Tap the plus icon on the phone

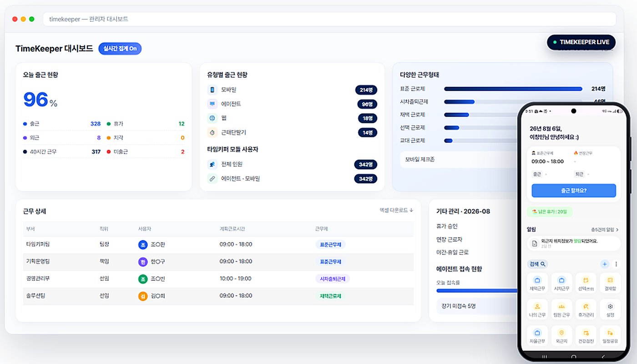click(605, 264)
